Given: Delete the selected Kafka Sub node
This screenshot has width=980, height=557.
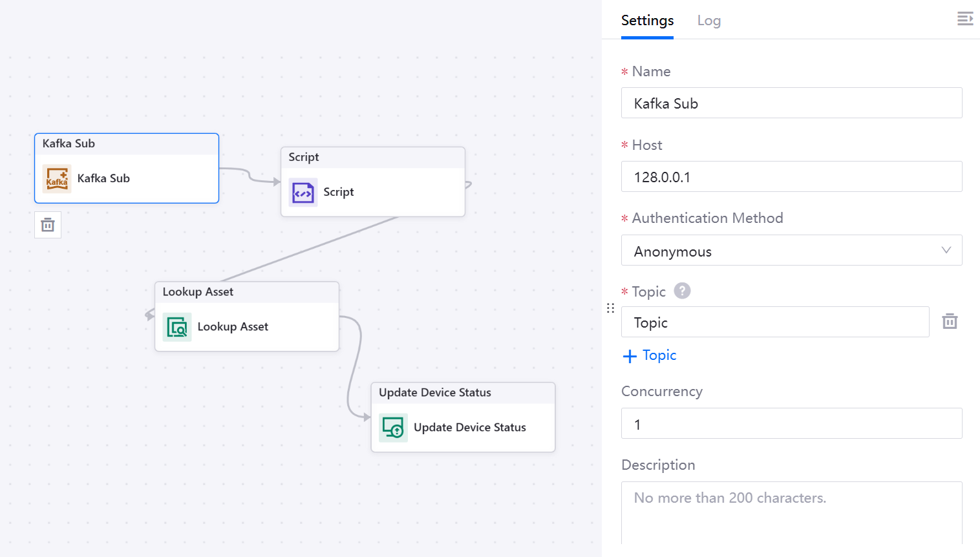Looking at the screenshot, I should tap(48, 225).
